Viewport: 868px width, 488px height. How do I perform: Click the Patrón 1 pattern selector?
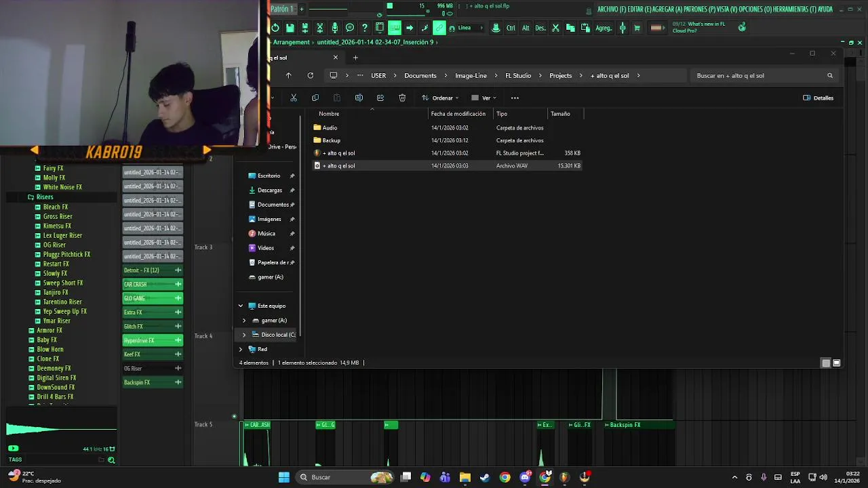click(282, 9)
